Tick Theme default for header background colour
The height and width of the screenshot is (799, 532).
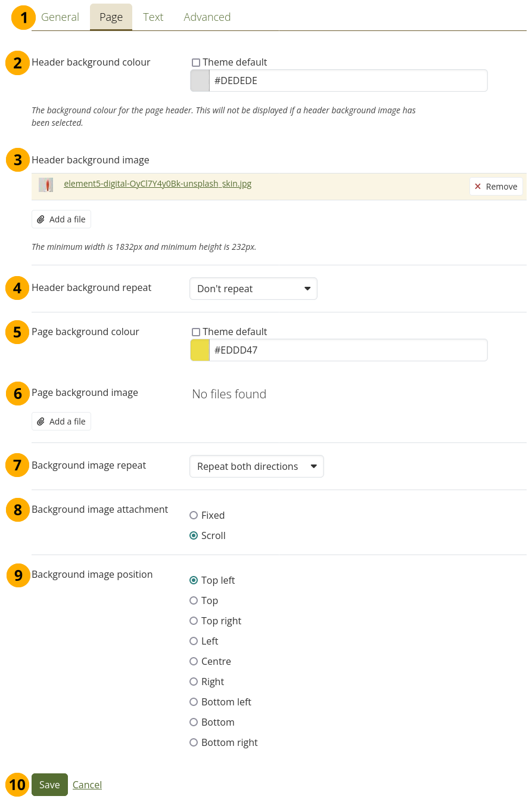pyautogui.click(x=196, y=63)
